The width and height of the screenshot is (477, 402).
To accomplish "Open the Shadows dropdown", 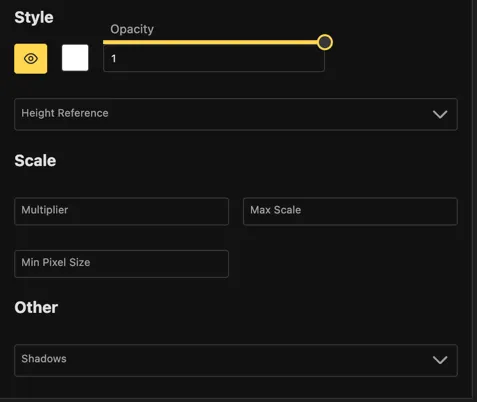I will [236, 360].
